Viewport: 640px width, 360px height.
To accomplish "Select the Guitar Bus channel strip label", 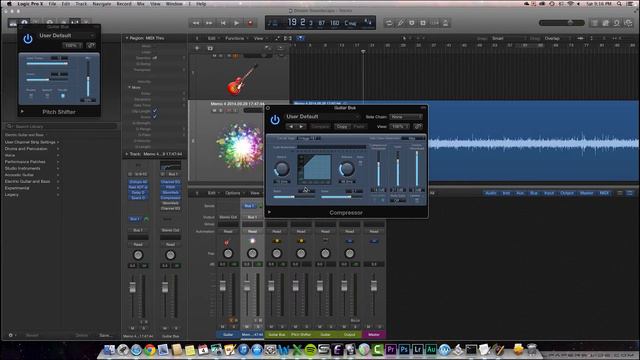I will click(x=277, y=334).
